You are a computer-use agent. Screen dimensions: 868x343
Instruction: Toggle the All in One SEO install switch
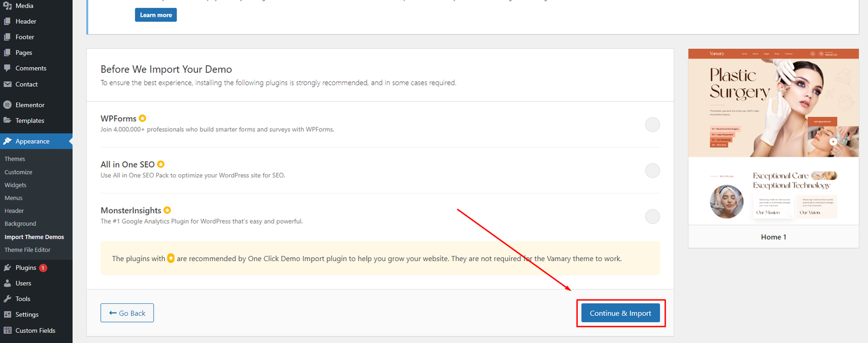tap(652, 171)
